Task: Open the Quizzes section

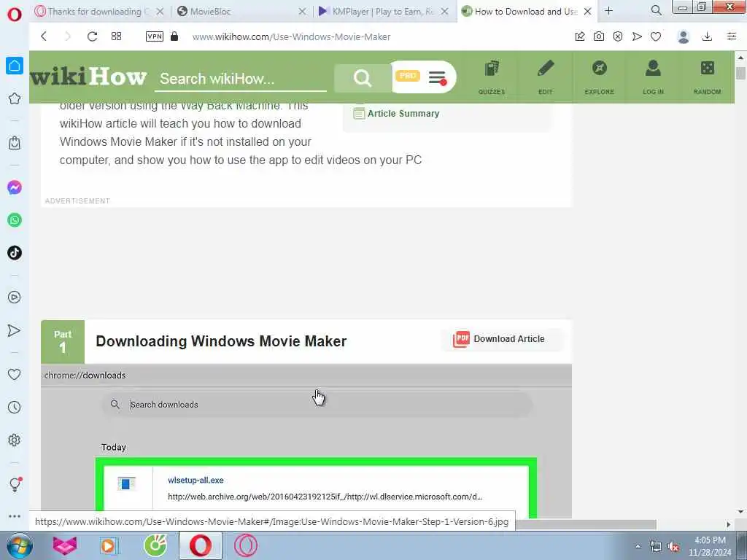Action: click(x=492, y=77)
